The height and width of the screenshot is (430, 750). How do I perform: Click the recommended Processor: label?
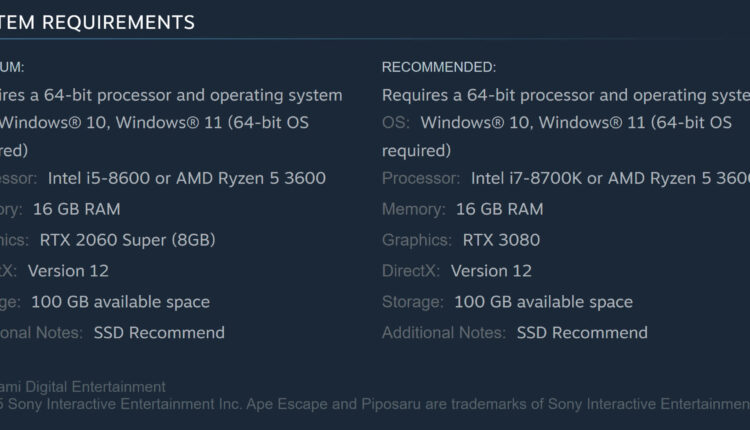coord(421,178)
